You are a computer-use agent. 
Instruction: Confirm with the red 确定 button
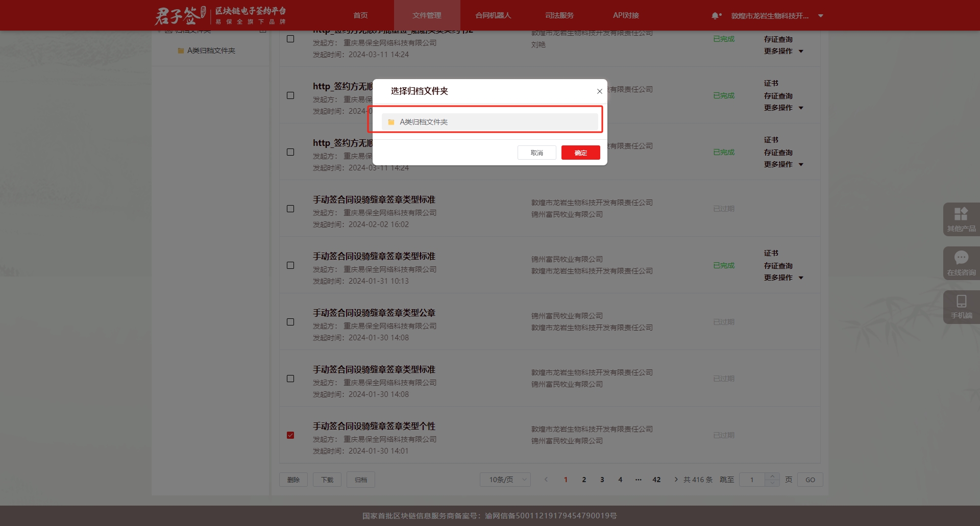(x=580, y=153)
